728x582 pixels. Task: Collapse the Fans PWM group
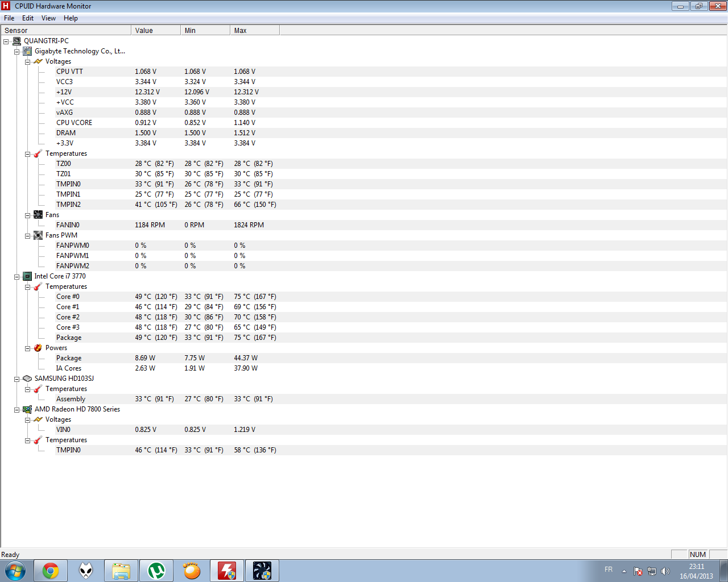[x=28, y=236]
